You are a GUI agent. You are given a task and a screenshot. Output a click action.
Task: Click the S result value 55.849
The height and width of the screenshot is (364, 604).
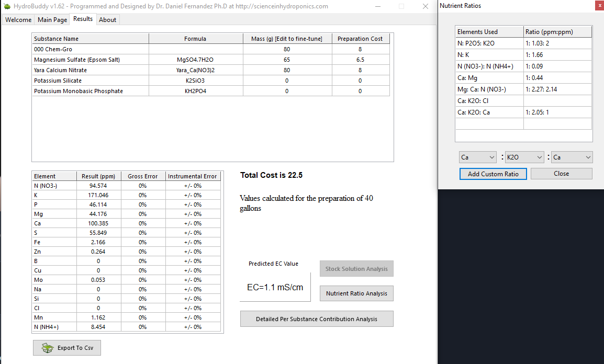[x=98, y=233]
